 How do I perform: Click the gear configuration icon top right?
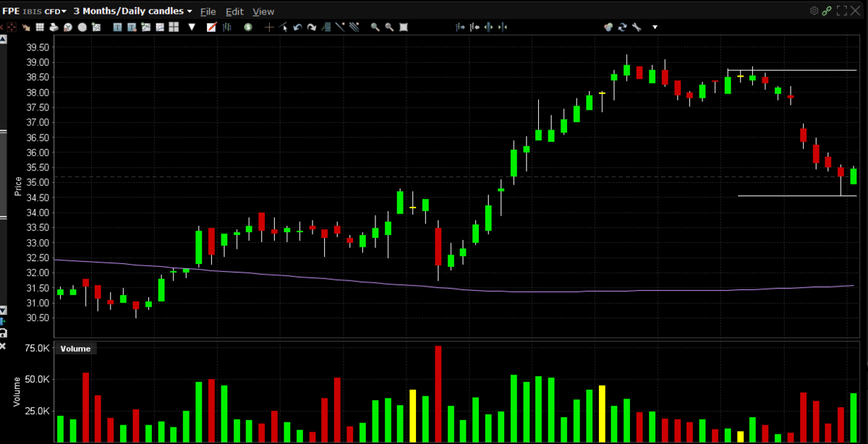point(814,11)
